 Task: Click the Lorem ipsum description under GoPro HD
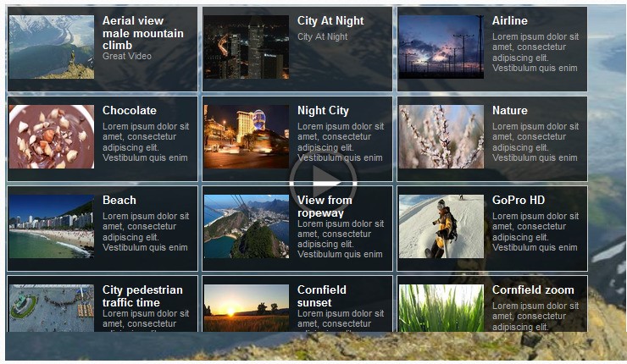point(535,232)
